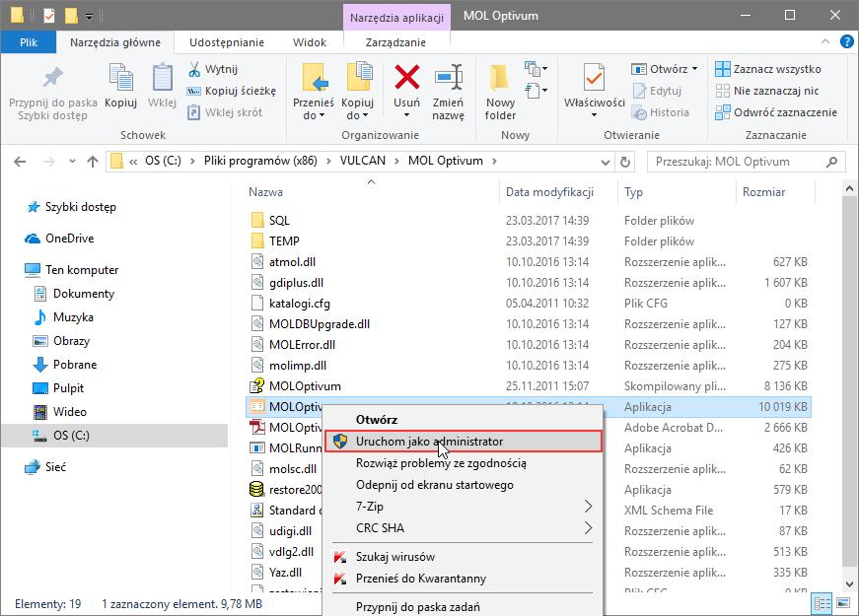Go up one folder level arrow
The width and height of the screenshot is (859, 616).
click(93, 162)
